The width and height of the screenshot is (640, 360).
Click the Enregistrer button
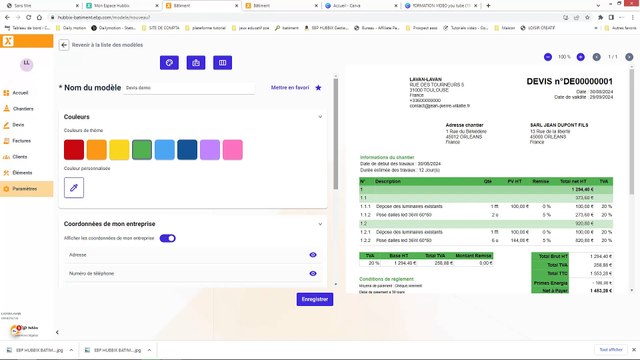pos(315,299)
